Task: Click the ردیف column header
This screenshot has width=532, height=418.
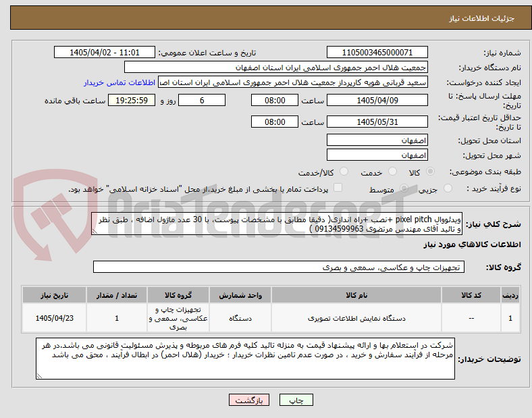Action: pyautogui.click(x=510, y=295)
